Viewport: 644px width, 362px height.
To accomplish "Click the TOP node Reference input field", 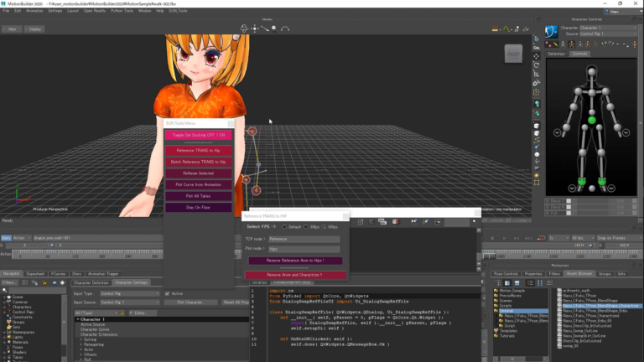I will click(x=304, y=239).
